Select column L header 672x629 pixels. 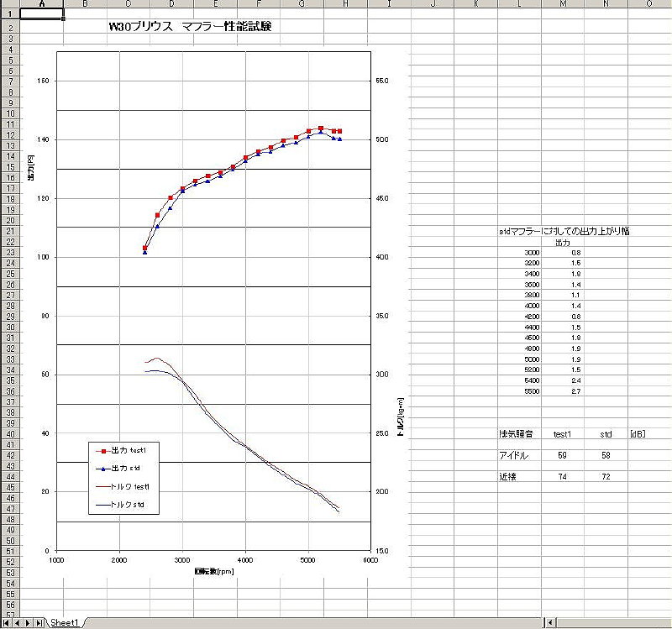click(x=519, y=4)
